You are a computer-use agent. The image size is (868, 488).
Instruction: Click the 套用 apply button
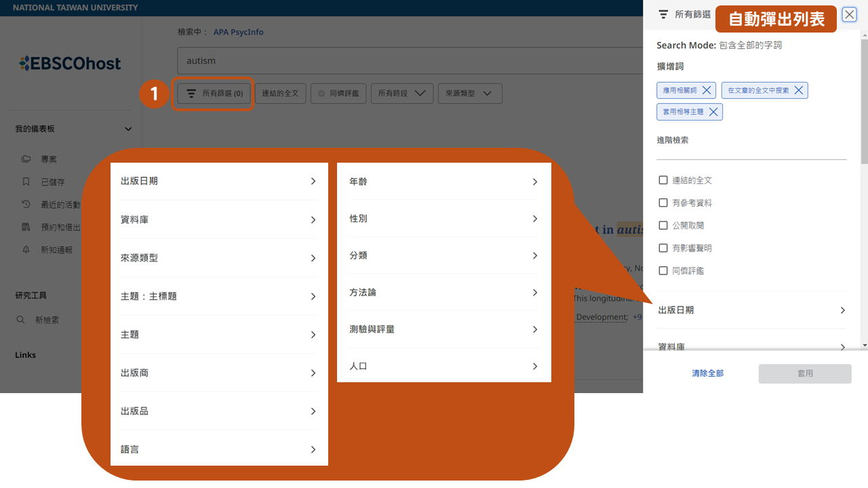coord(805,373)
